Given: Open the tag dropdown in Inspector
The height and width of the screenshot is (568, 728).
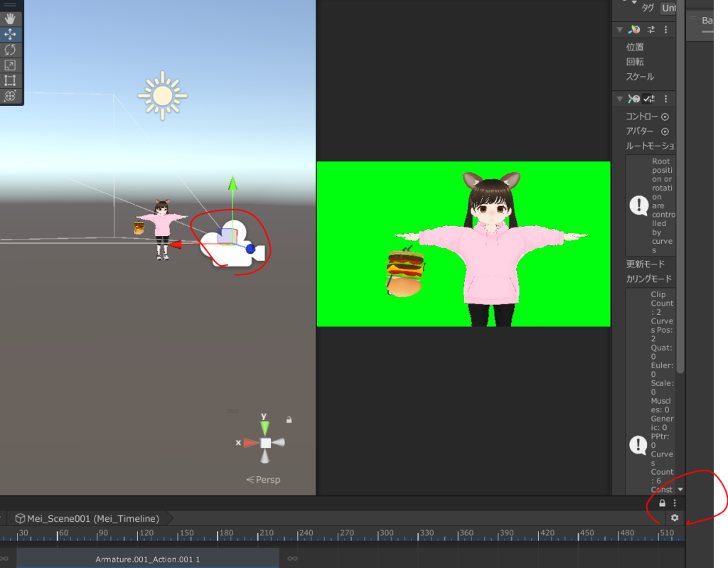Looking at the screenshot, I should tap(668, 8).
